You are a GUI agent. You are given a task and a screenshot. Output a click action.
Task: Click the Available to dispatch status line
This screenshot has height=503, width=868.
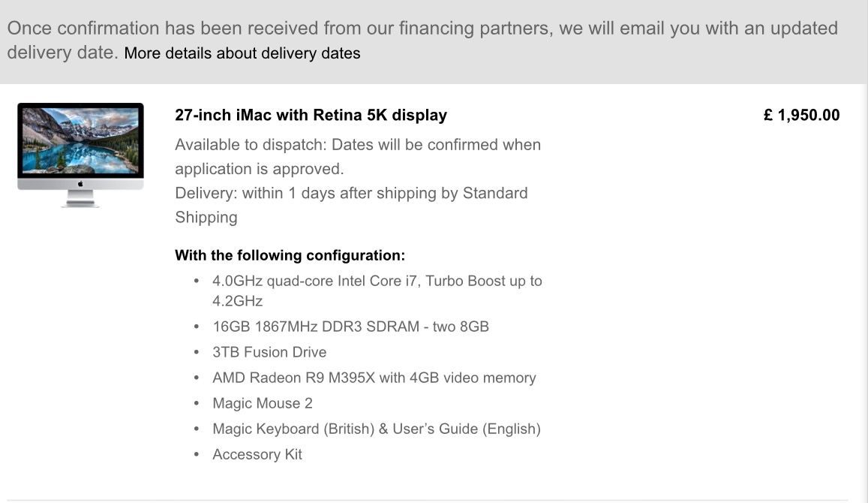[358, 144]
